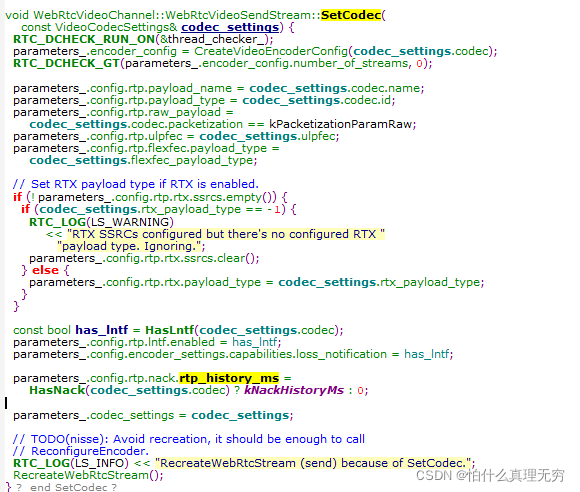580x492 pixels.
Task: Click the comment 'Set RTX payload type if RTX is enabled.'
Action: coord(135,184)
